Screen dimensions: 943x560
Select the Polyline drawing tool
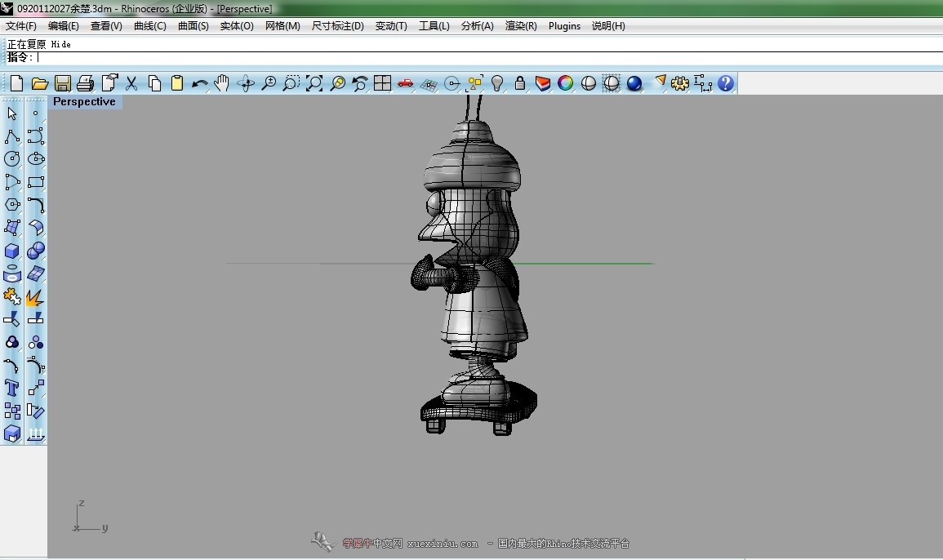click(12, 136)
